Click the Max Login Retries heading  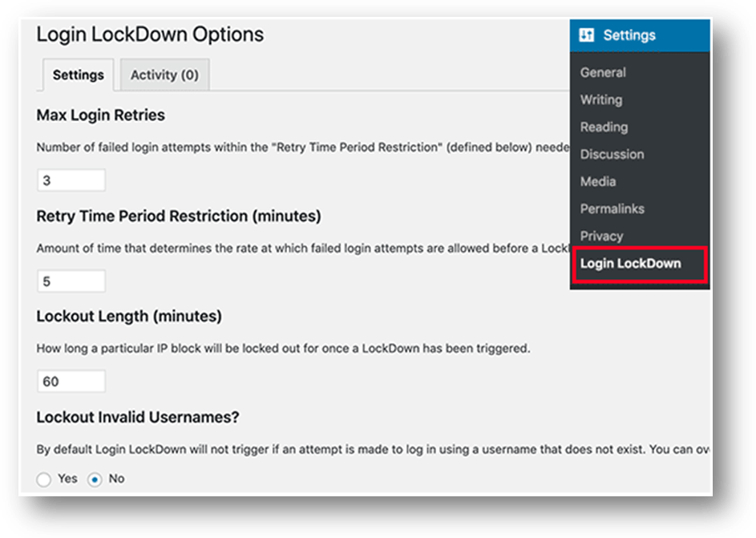101,115
